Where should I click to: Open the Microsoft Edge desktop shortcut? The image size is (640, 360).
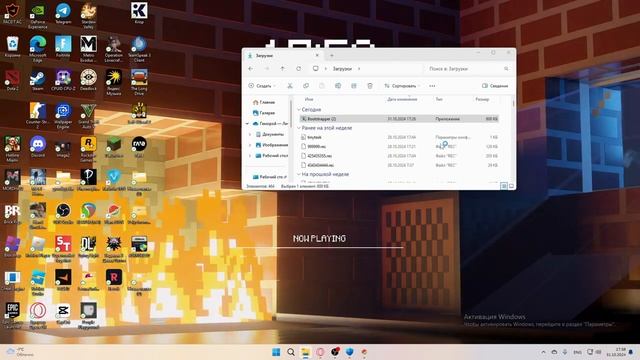tap(38, 49)
